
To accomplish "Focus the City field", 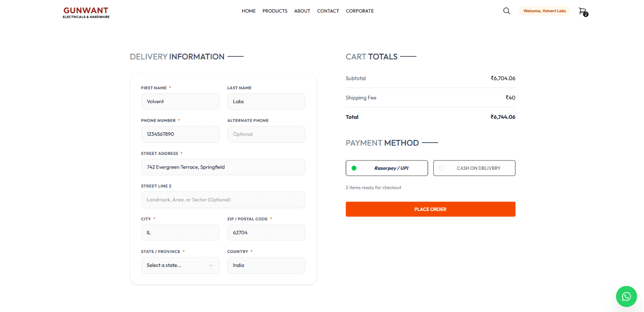I will [180, 233].
